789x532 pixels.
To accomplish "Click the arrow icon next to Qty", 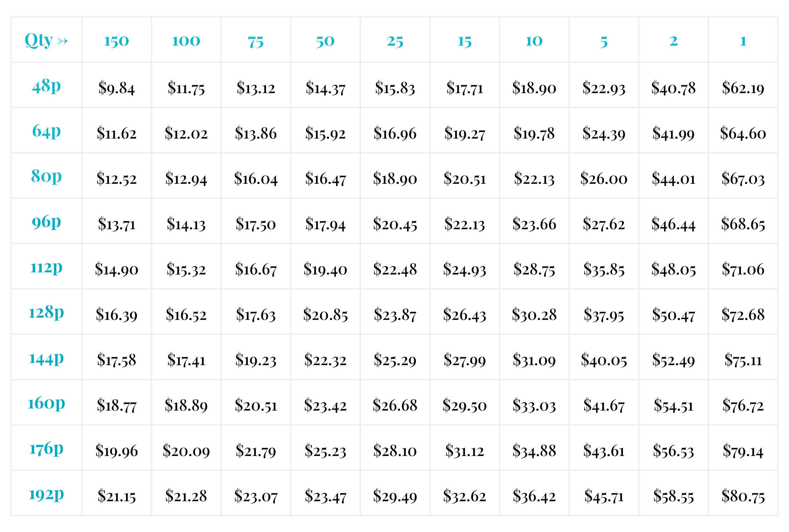I will coord(63,41).
